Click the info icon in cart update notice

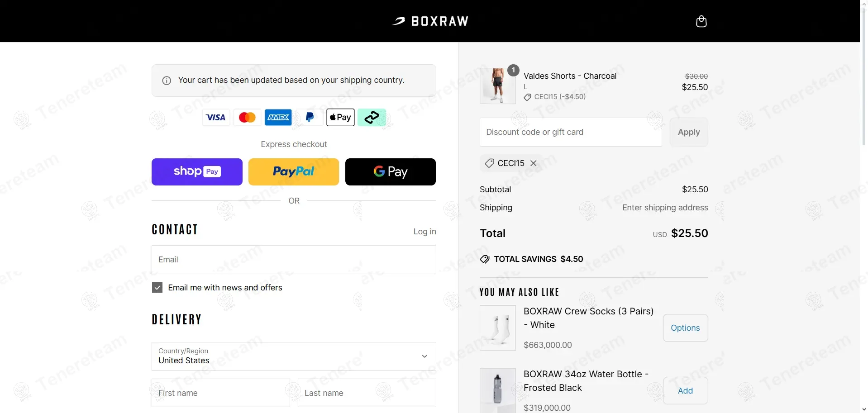pyautogui.click(x=166, y=80)
